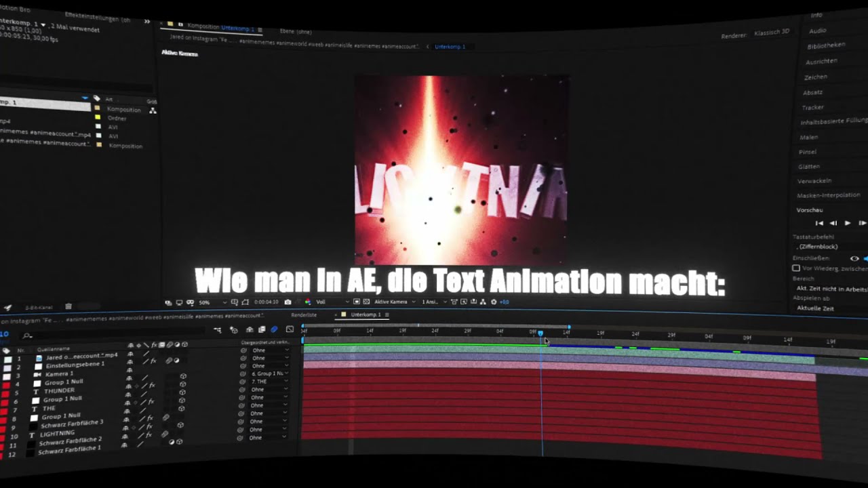Click the previous frame preview button
This screenshot has width=868, height=488.
833,223
